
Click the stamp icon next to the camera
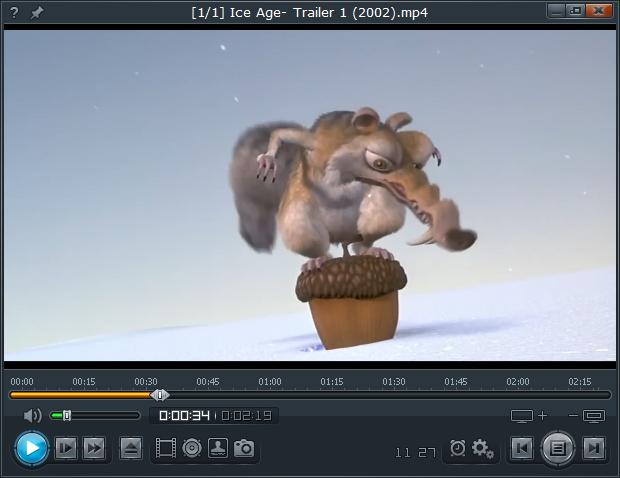218,448
